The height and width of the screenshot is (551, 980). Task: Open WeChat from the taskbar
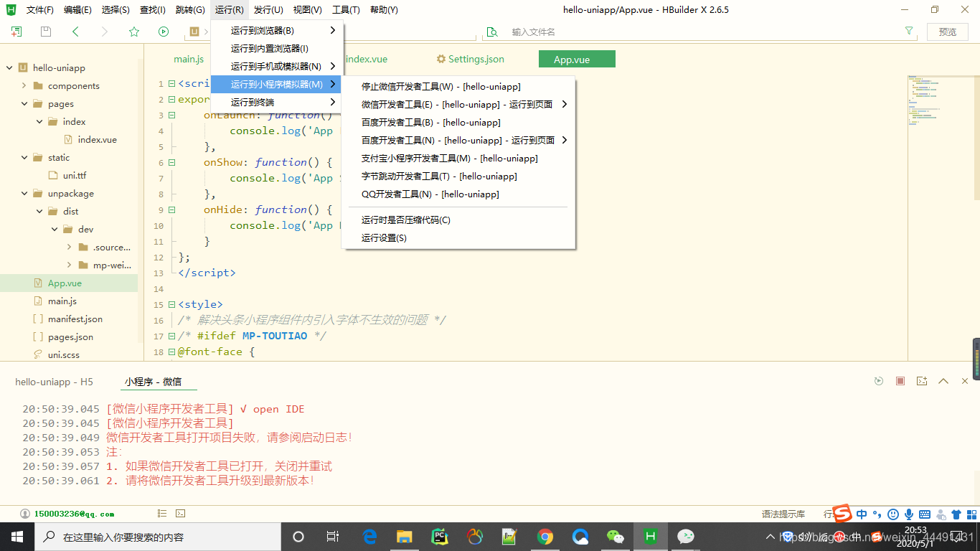[616, 536]
